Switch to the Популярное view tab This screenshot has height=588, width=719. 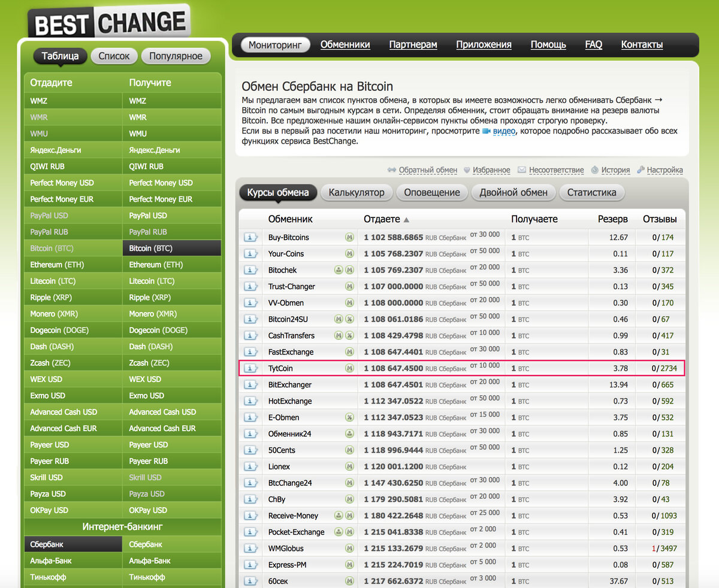pos(176,56)
